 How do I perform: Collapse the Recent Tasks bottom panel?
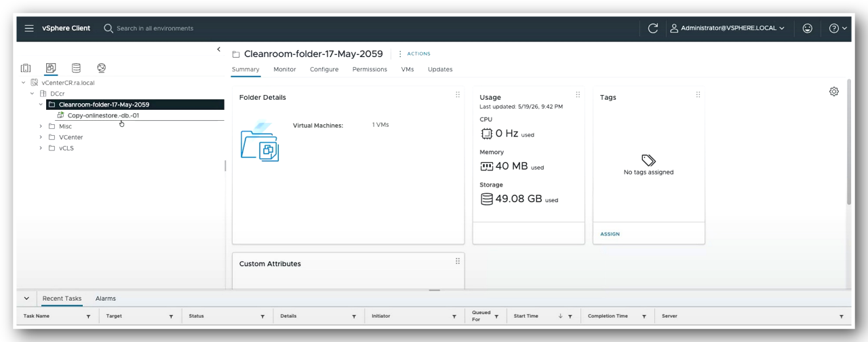coord(26,299)
